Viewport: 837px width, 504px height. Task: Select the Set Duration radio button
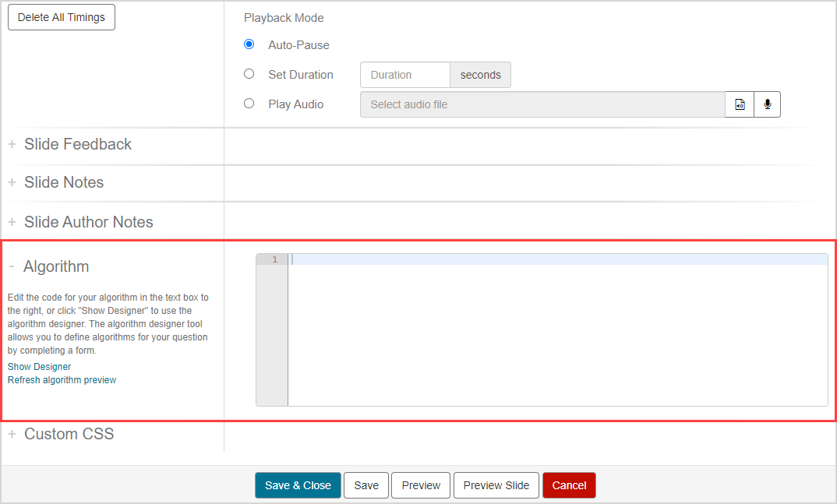point(249,74)
